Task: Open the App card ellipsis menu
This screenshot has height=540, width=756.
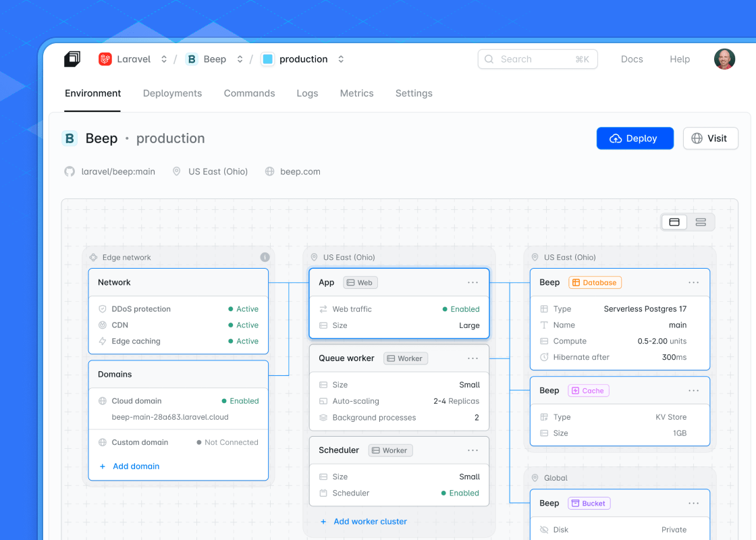Action: coord(473,282)
